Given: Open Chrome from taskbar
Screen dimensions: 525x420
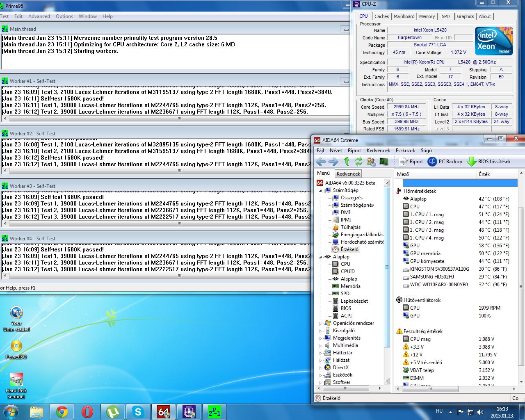Looking at the screenshot, I should point(62,412).
